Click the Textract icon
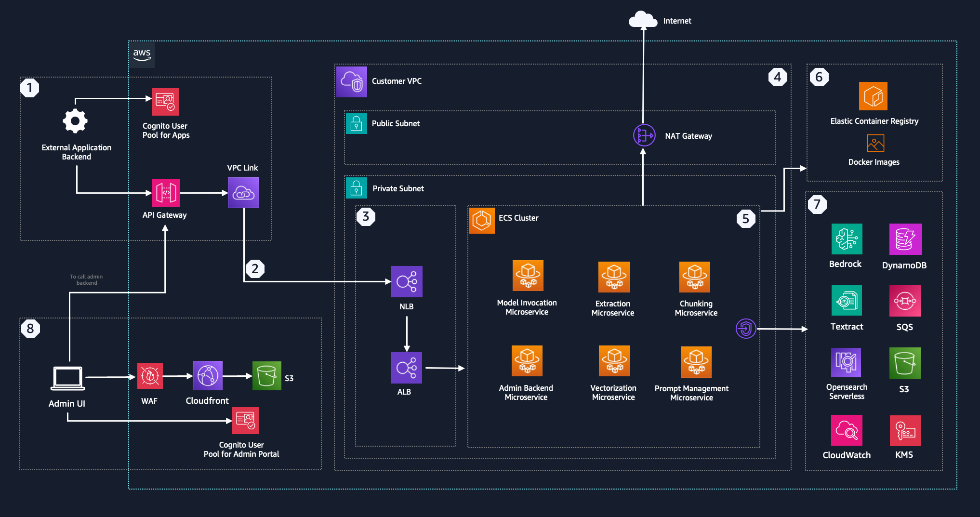Screen dimensions: 980x517 (847, 301)
